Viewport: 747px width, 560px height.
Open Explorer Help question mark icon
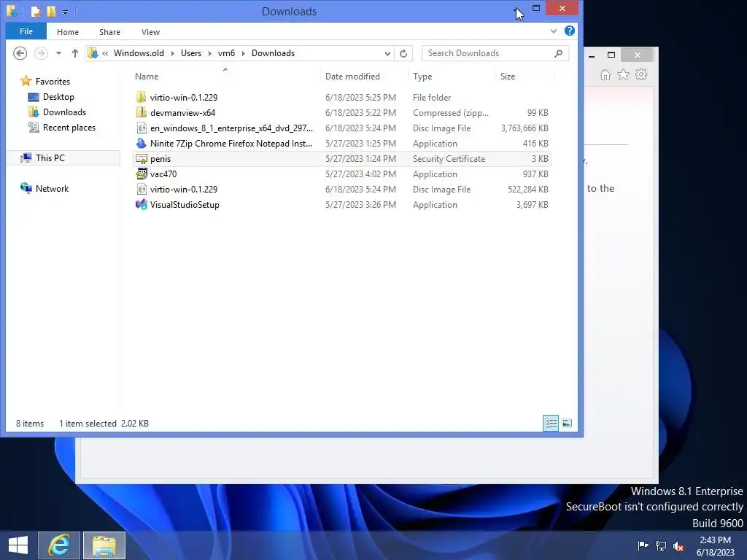[569, 31]
